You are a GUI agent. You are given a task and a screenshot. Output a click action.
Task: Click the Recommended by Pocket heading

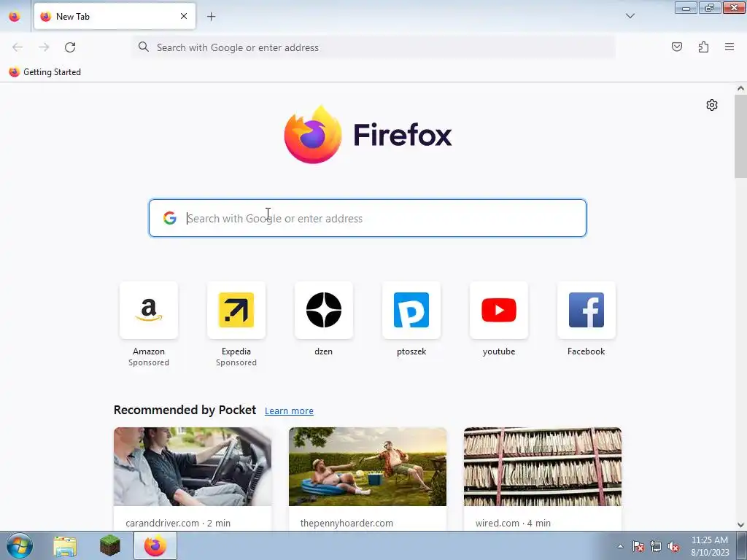point(185,410)
